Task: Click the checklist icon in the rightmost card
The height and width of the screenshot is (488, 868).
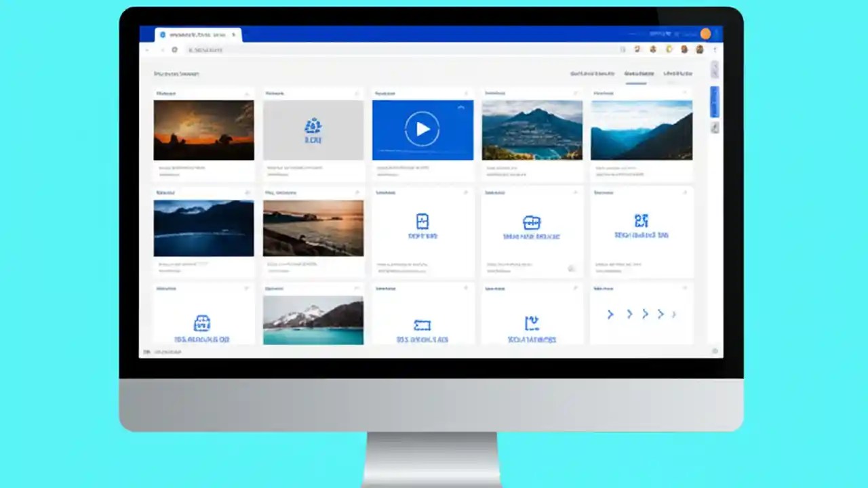Action: pyautogui.click(x=642, y=222)
